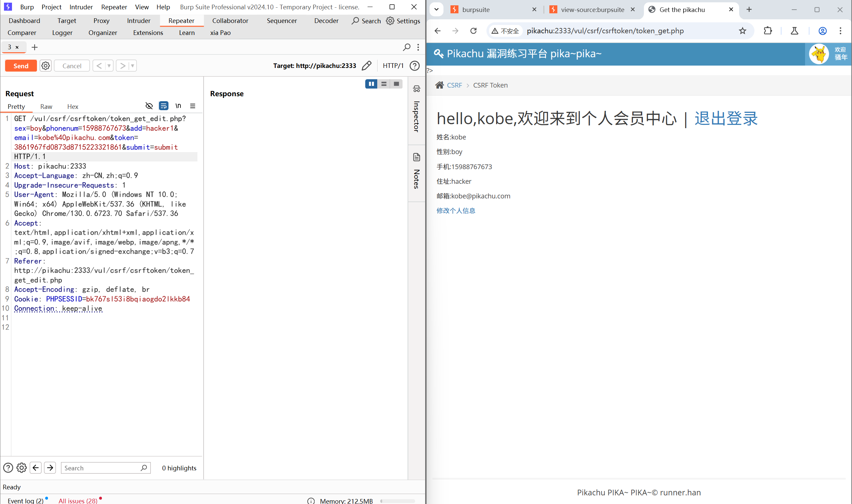The width and height of the screenshot is (852, 504).
Task: Open bottom search help icon
Action: (x=8, y=468)
